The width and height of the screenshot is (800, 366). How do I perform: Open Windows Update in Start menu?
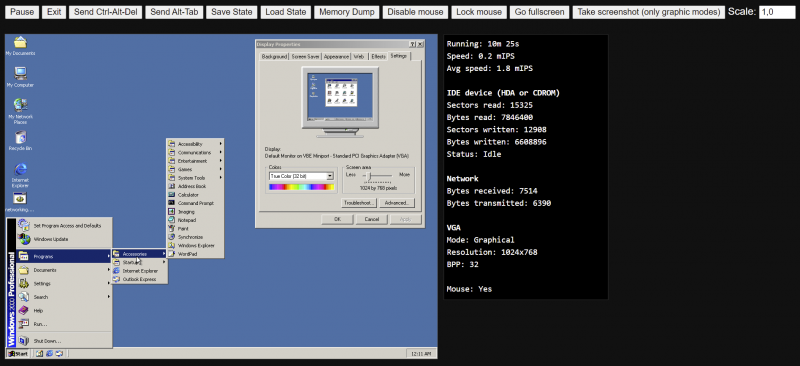64,239
